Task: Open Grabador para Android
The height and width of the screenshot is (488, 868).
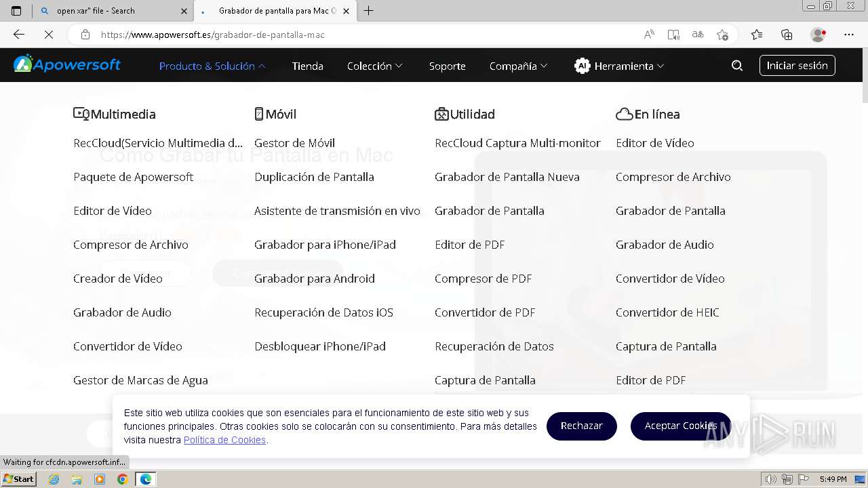Action: [x=315, y=279]
